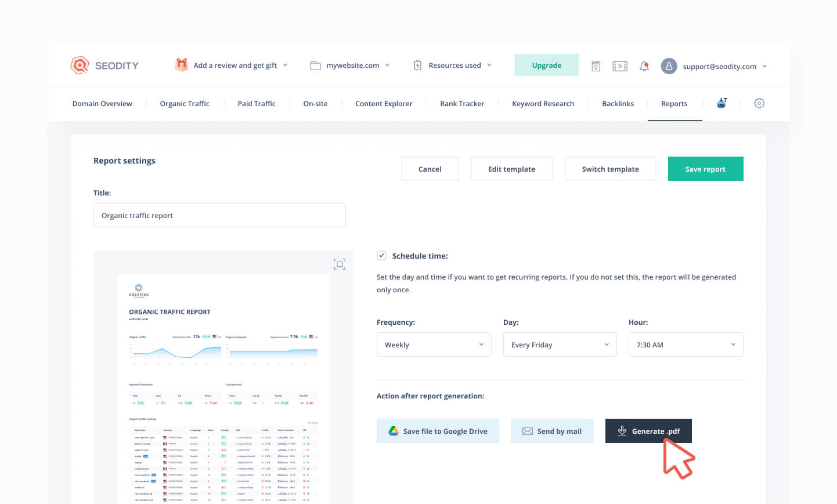Open the Day dropdown showing Every Friday
This screenshot has width=837, height=504.
click(560, 345)
